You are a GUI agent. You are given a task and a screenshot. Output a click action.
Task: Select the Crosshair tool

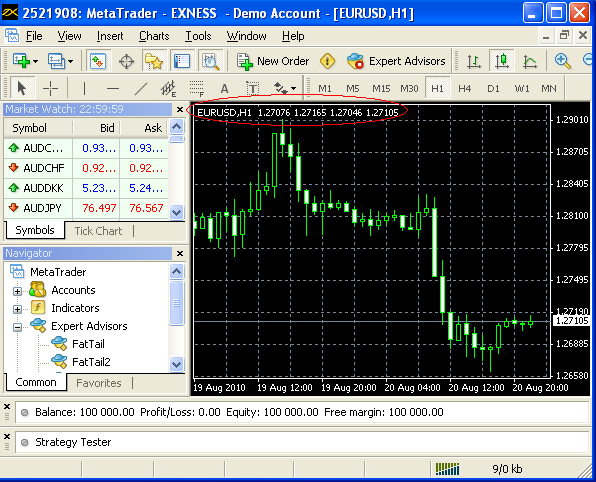[x=50, y=89]
